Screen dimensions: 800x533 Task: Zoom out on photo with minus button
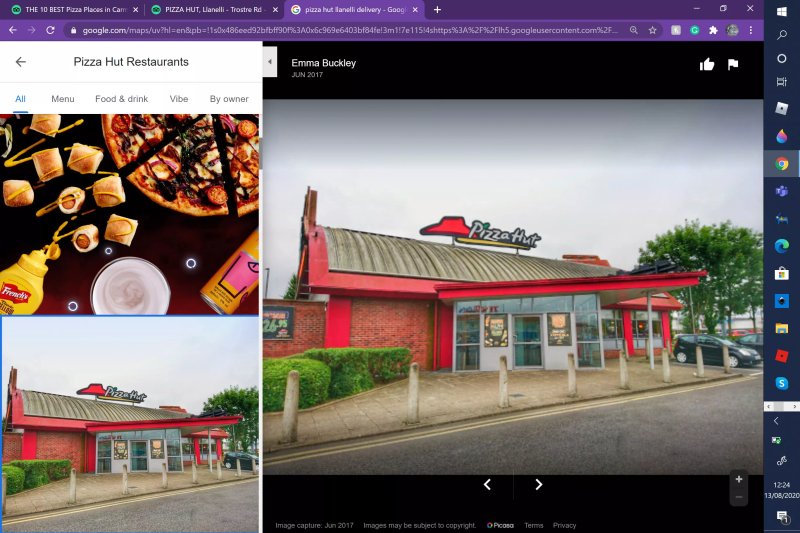[739, 497]
